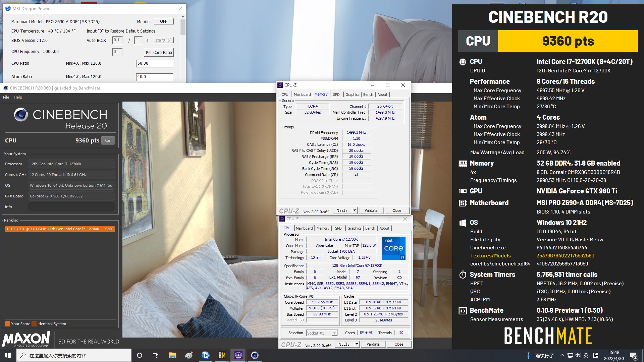Toggle the Monitor OFF button
The image size is (644, 362).
[x=164, y=21]
